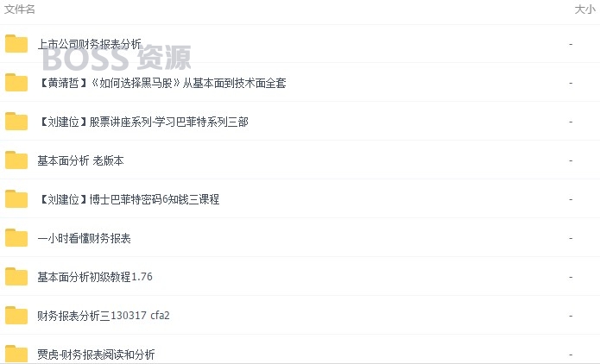This screenshot has width=600, height=364.
Task: Click folder icon next to 财务报表分析三130317 cfa2
Action: 16,316
